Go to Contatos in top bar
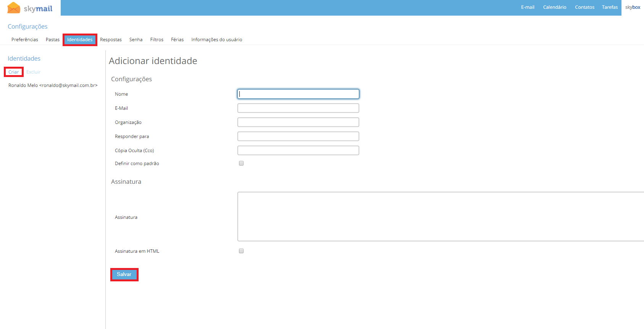Screen dimensions: 644x329 point(584,7)
